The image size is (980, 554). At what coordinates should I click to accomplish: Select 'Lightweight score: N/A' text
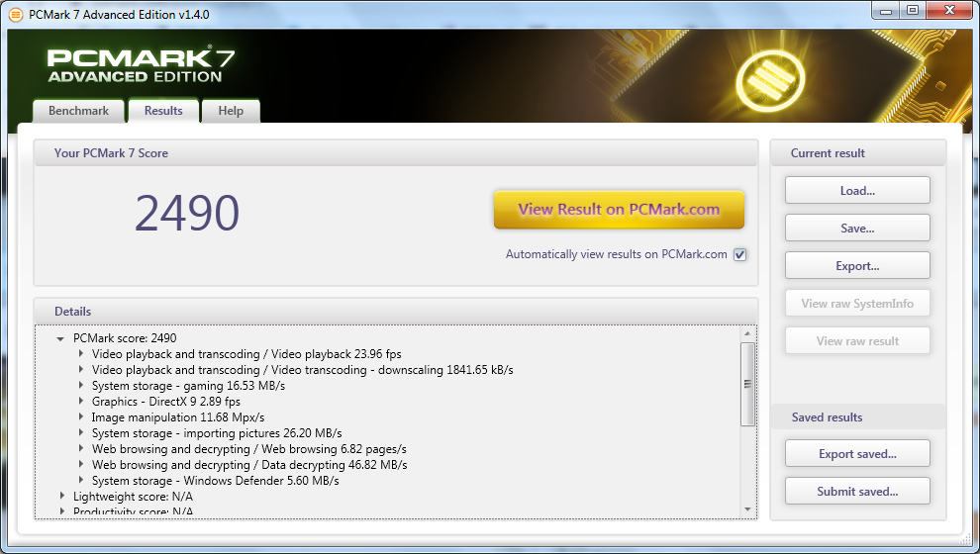pyautogui.click(x=133, y=497)
